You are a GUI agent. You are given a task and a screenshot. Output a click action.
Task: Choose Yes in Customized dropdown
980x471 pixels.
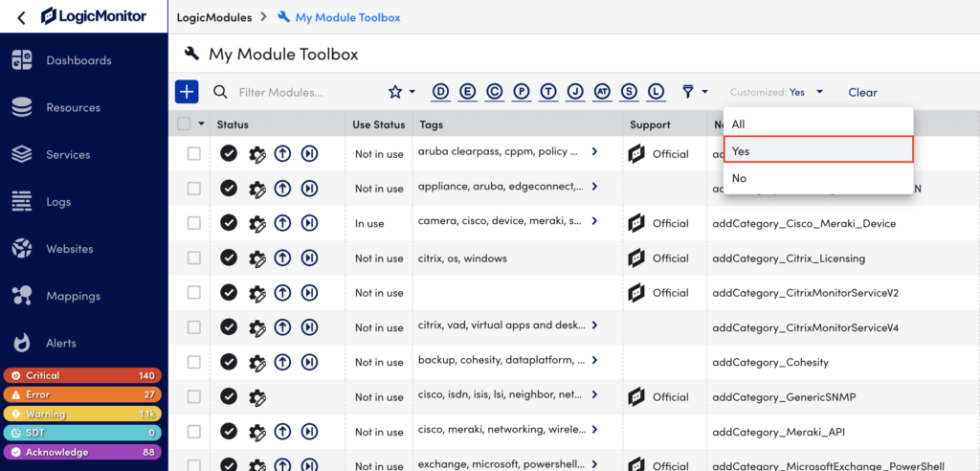point(818,150)
